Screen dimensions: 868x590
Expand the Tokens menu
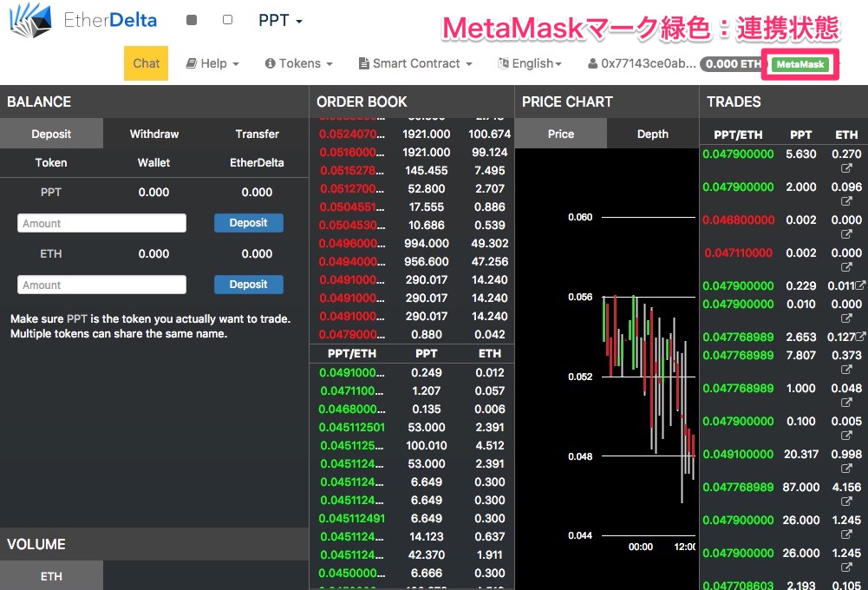pyautogui.click(x=299, y=63)
